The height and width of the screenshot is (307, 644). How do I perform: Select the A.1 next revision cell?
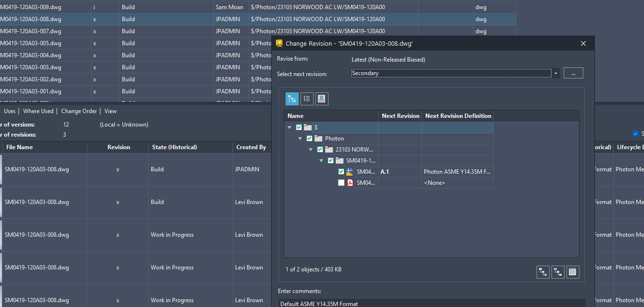coord(400,172)
